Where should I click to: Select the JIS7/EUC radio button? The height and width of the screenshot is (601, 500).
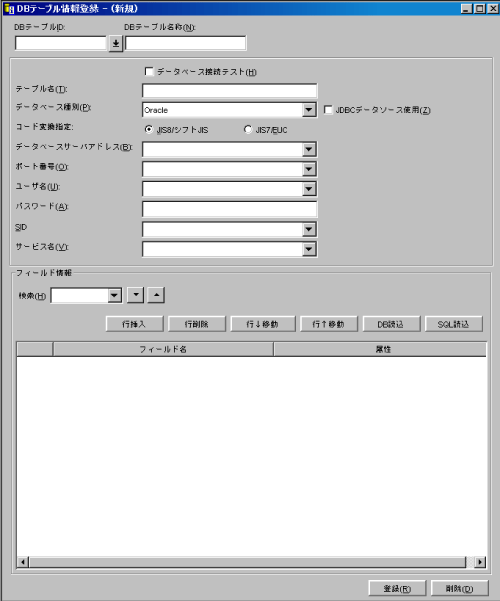pyautogui.click(x=248, y=130)
